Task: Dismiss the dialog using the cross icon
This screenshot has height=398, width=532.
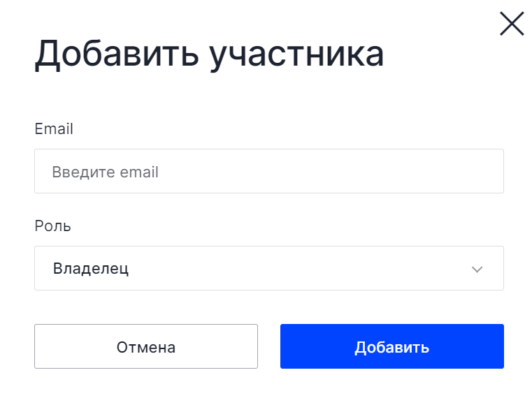Action: (x=512, y=24)
